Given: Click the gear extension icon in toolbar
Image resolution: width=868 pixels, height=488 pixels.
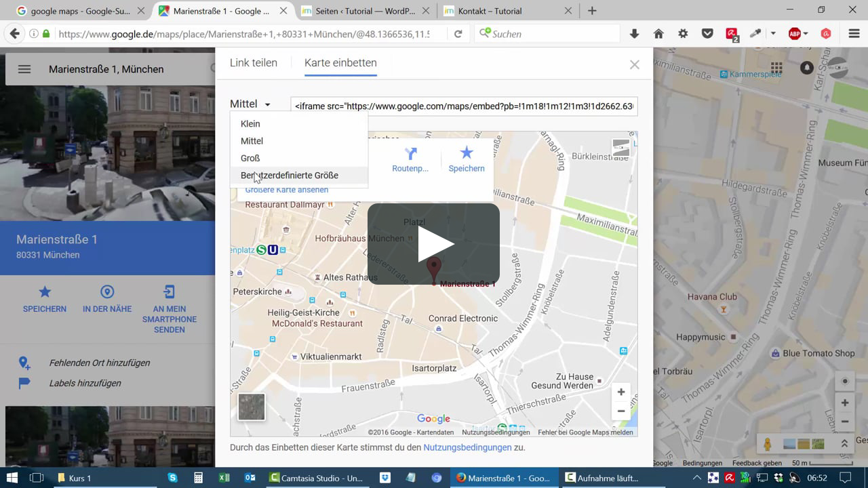Looking at the screenshot, I should tap(683, 34).
